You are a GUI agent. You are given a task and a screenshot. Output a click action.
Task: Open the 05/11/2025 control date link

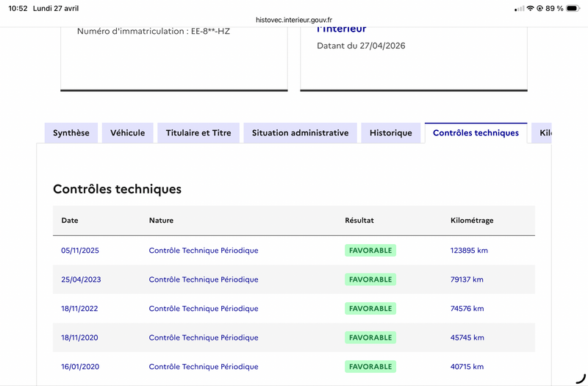click(80, 251)
